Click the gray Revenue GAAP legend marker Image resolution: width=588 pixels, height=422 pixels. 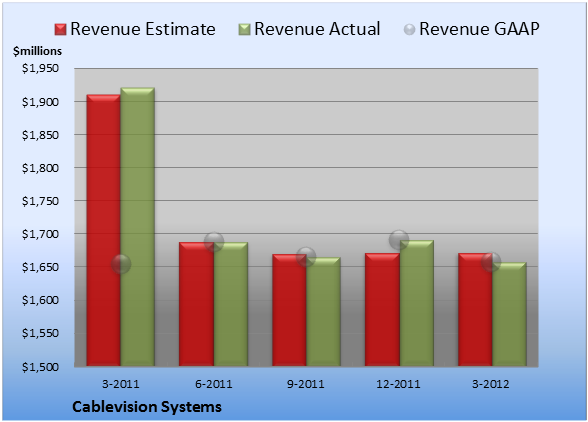(410, 30)
